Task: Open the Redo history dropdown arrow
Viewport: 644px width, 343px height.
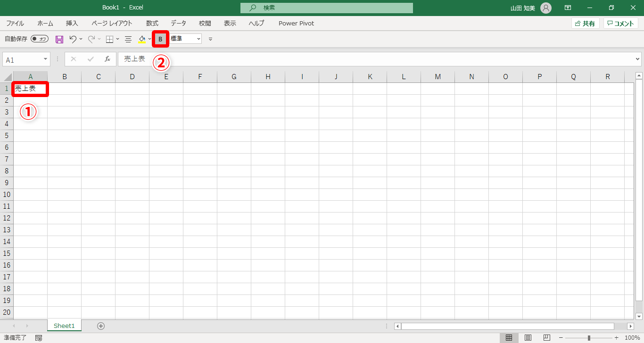Action: tap(99, 39)
